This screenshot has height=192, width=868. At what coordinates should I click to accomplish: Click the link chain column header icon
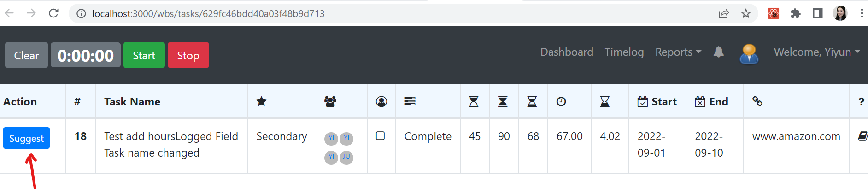pyautogui.click(x=757, y=101)
